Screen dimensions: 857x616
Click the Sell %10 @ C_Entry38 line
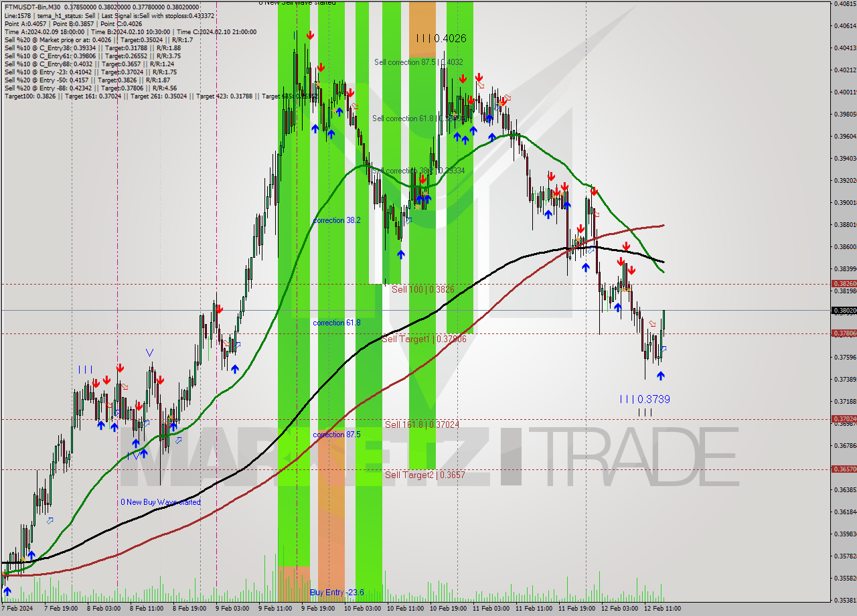click(92, 48)
